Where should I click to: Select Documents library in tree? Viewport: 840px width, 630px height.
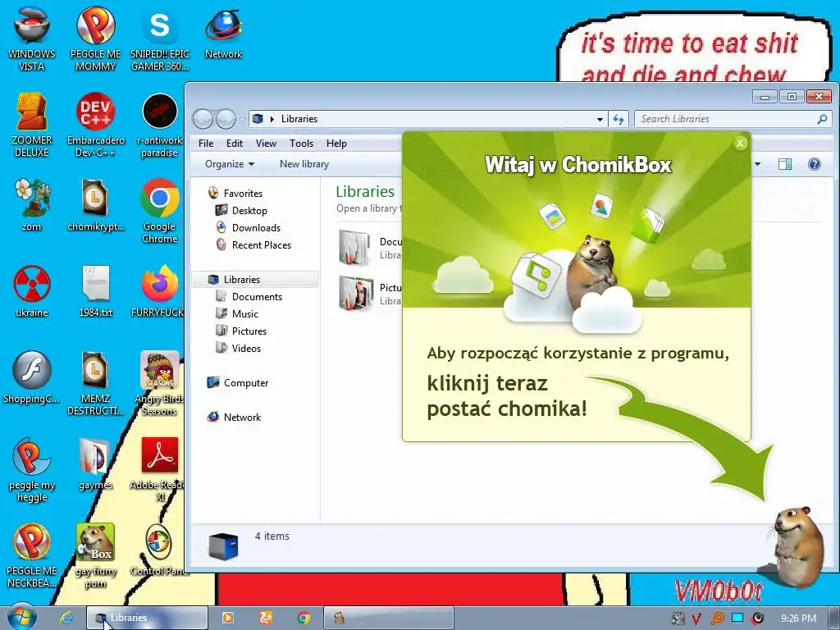[x=249, y=297]
